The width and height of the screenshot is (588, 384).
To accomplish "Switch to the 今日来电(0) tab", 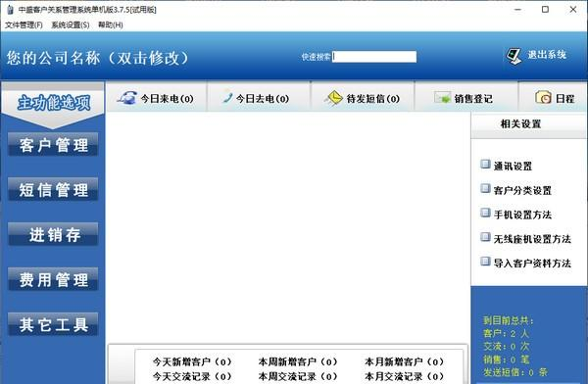I will (156, 98).
